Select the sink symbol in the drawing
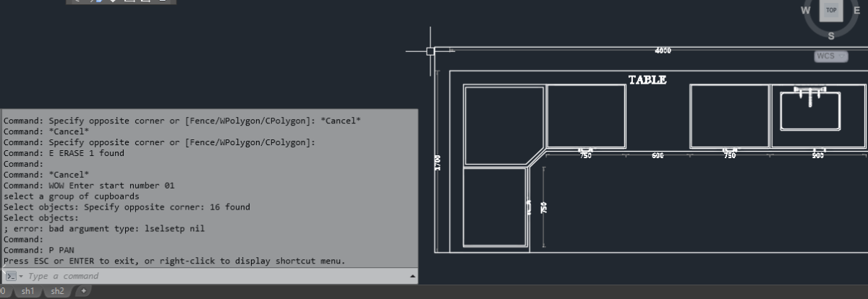 pos(809,110)
